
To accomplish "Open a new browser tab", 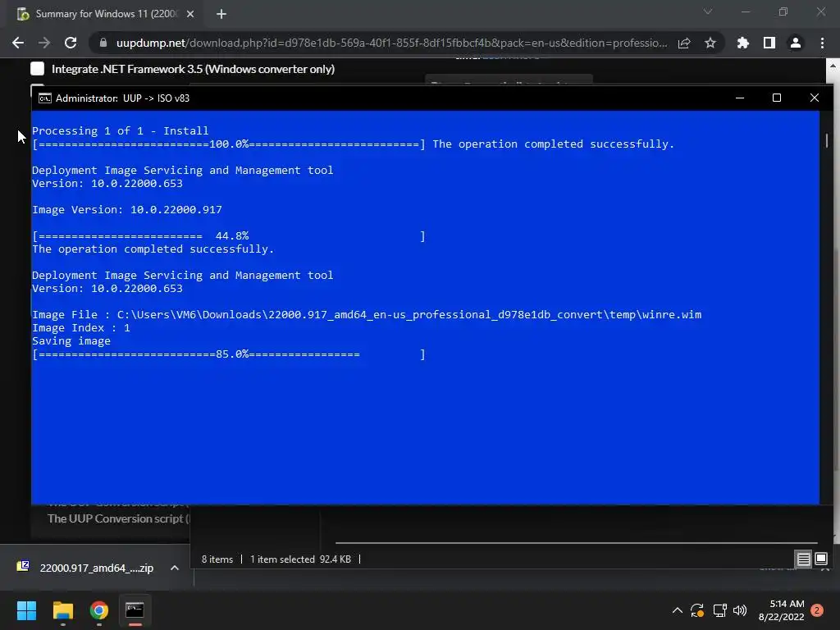I will pyautogui.click(x=221, y=14).
